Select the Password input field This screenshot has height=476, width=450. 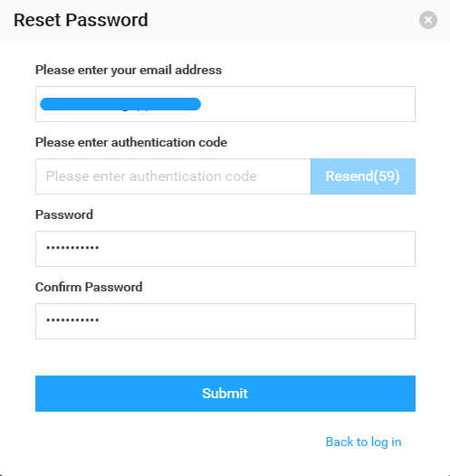[x=225, y=249]
